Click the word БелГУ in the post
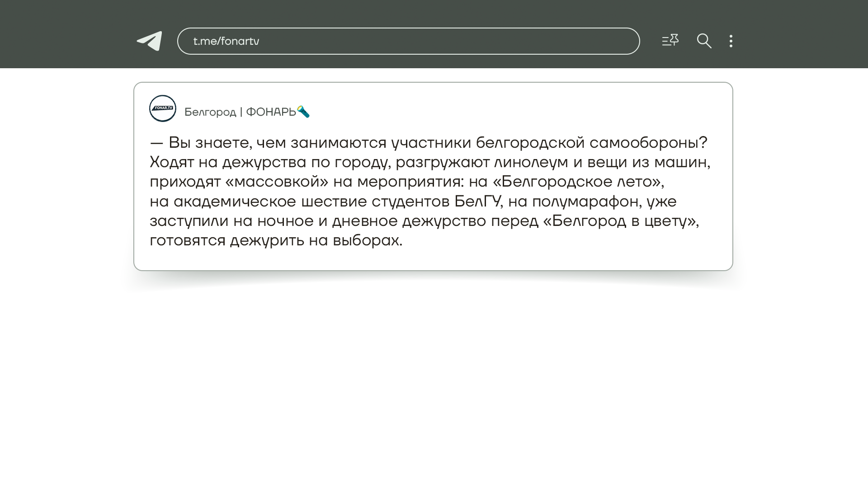This screenshot has width=868, height=488. (477, 202)
